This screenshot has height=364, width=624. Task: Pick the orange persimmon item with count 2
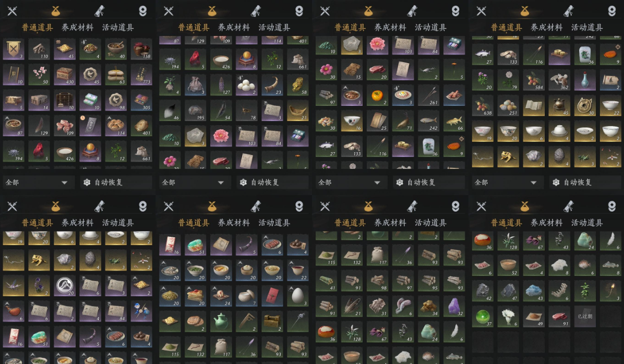(x=377, y=95)
